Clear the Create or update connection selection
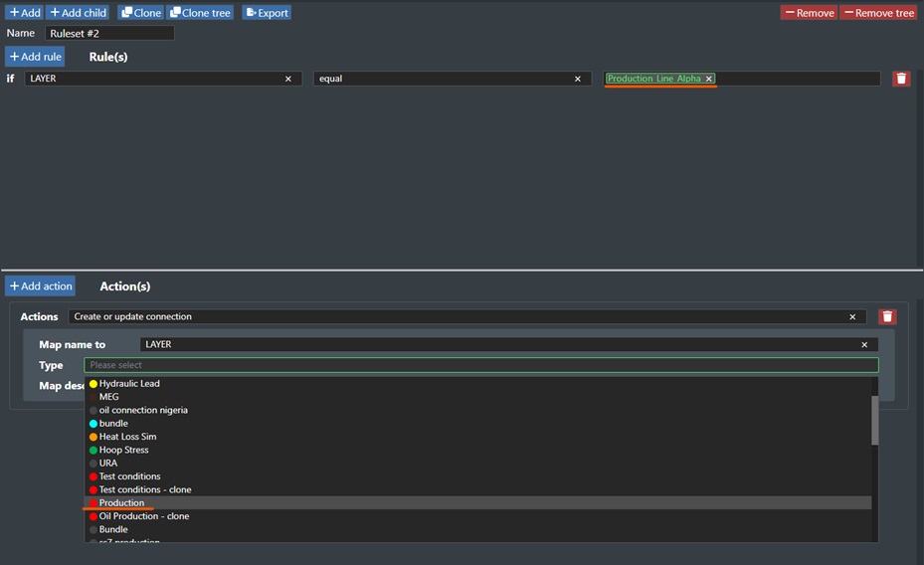 pyautogui.click(x=852, y=316)
